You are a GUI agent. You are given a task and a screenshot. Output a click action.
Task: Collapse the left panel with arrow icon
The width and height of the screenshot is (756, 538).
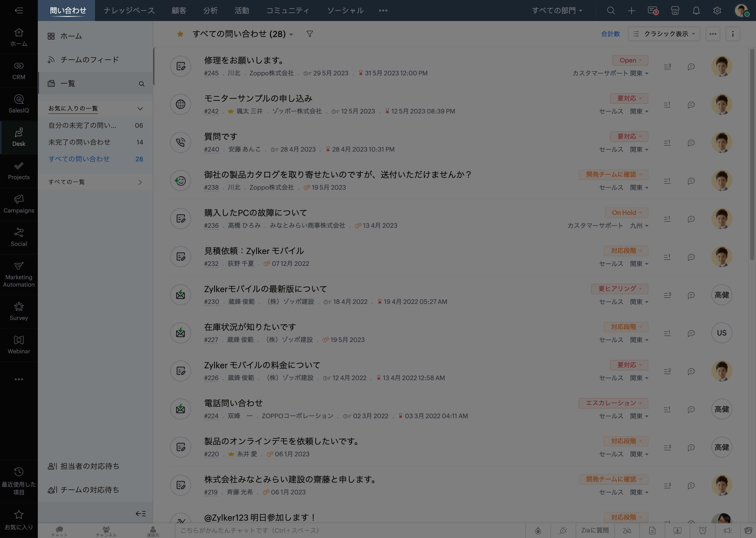pyautogui.click(x=141, y=514)
